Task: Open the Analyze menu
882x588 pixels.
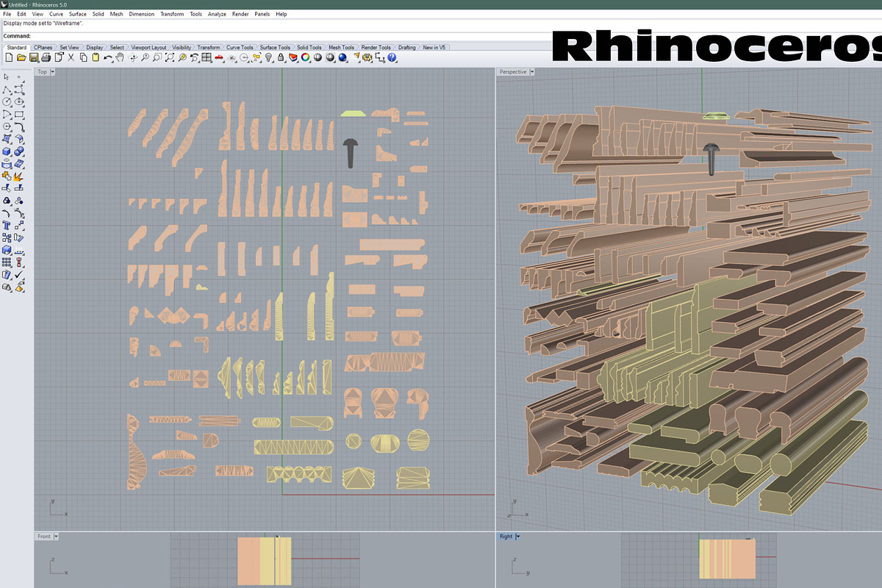Action: [x=217, y=14]
